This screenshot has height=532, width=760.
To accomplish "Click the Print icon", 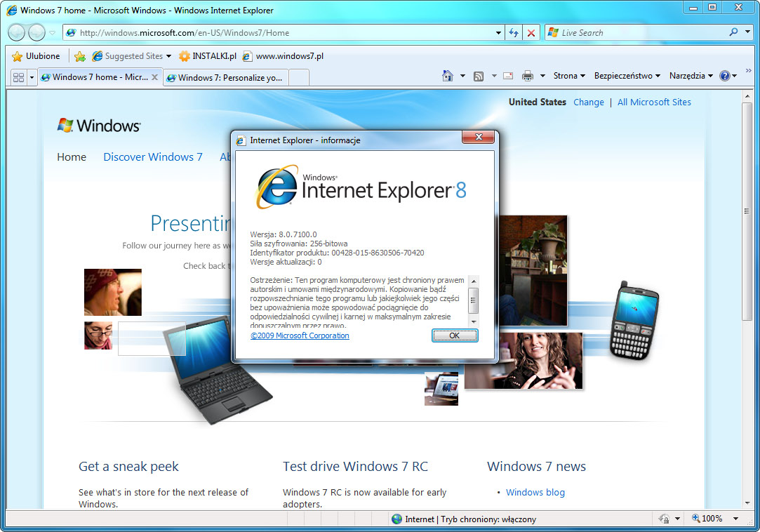I will pyautogui.click(x=527, y=76).
